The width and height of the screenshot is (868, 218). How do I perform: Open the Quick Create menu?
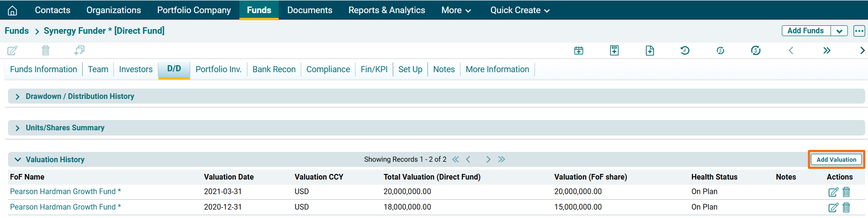519,10
